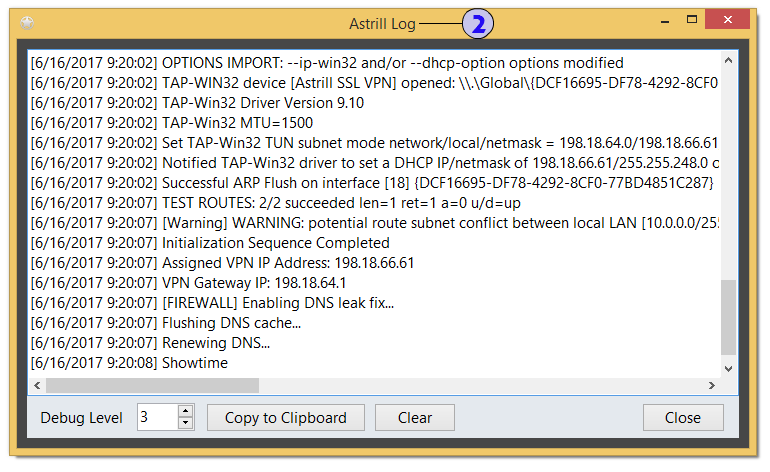Image resolution: width=770 pixels, height=472 pixels.
Task: Maximize the Astrill Log window
Action: click(x=691, y=20)
